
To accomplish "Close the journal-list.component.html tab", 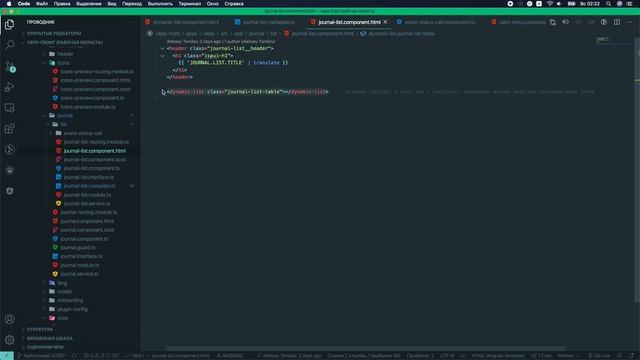I will [385, 22].
